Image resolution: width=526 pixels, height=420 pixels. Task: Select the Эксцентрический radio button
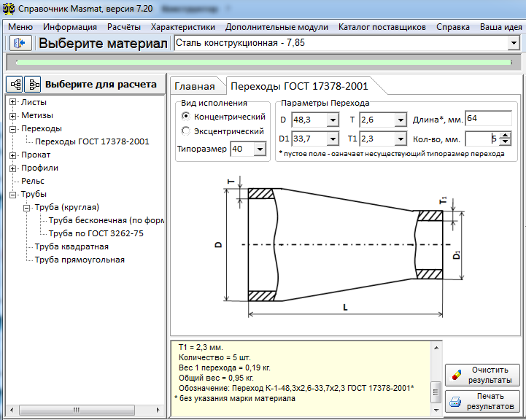(x=186, y=131)
